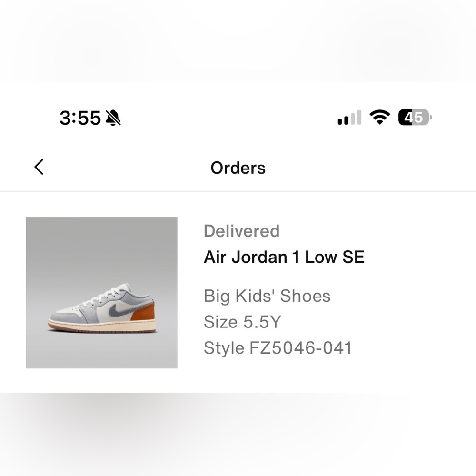Click the word Jordan in product name
Image resolution: width=476 pixels, height=476 pixels.
point(259,257)
